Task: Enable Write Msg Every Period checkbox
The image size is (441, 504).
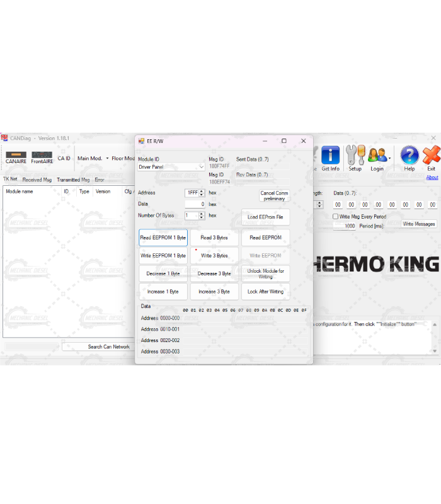Action: click(x=336, y=217)
